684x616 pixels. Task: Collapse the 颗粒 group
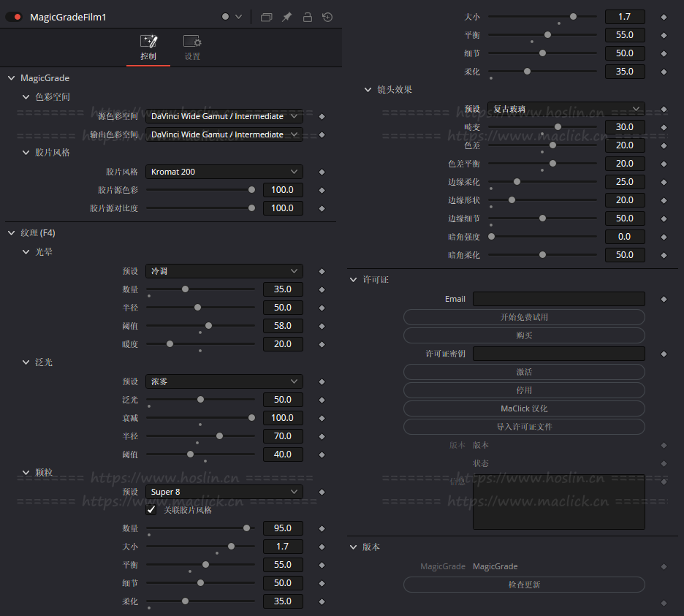tap(26, 473)
